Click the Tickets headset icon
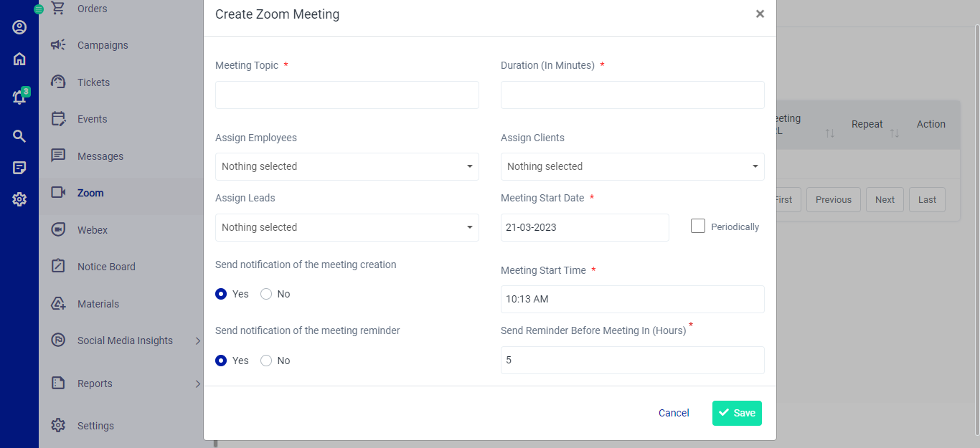Screen dimensions: 980x448 [x=59, y=82]
